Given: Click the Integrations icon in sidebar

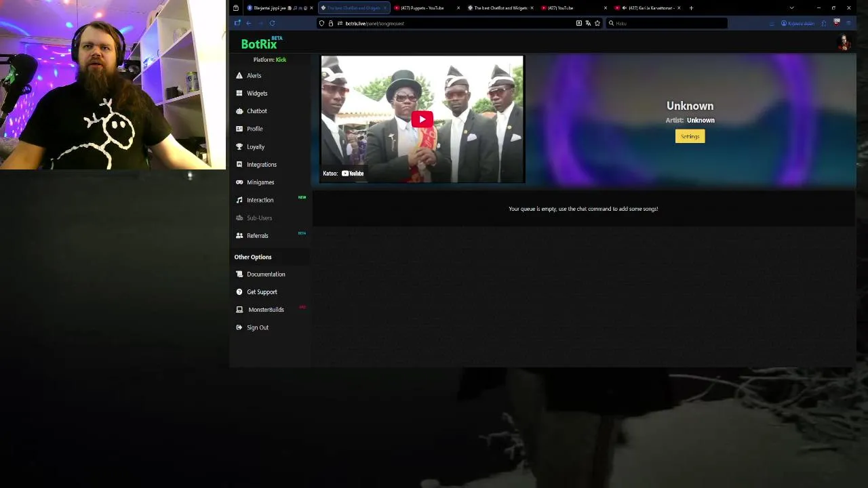Looking at the screenshot, I should 239,164.
